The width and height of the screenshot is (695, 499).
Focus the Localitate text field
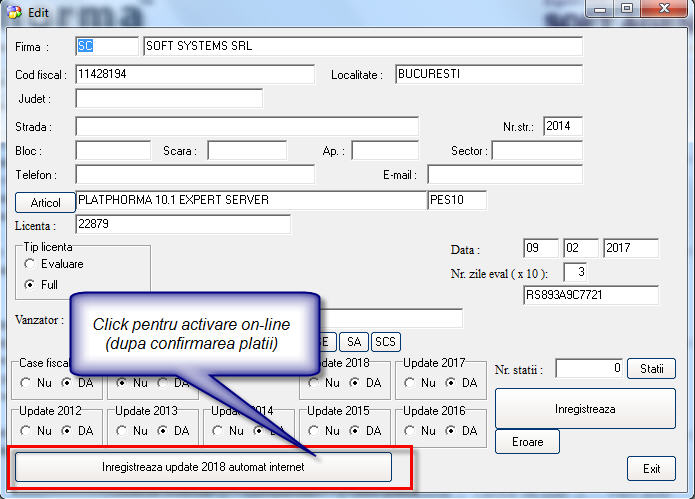coord(487,75)
